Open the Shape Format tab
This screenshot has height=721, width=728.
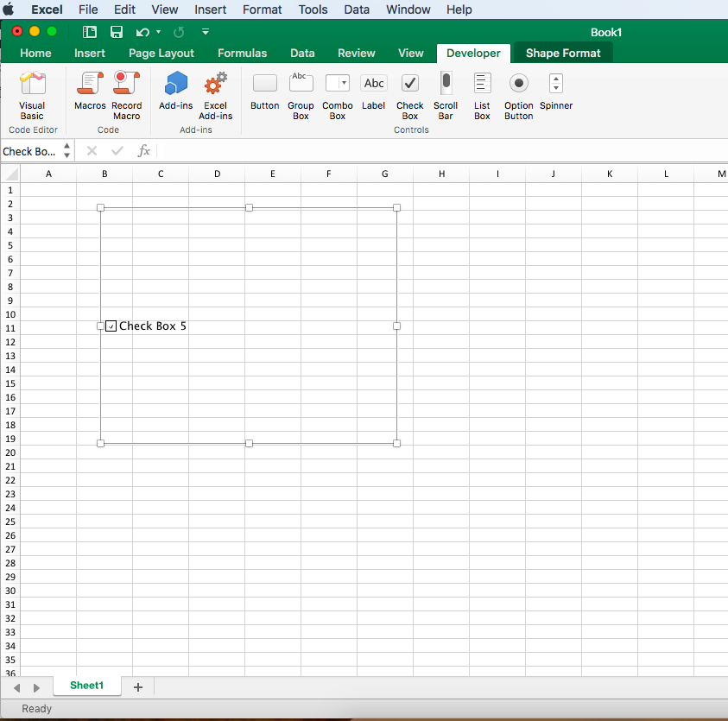(x=563, y=53)
